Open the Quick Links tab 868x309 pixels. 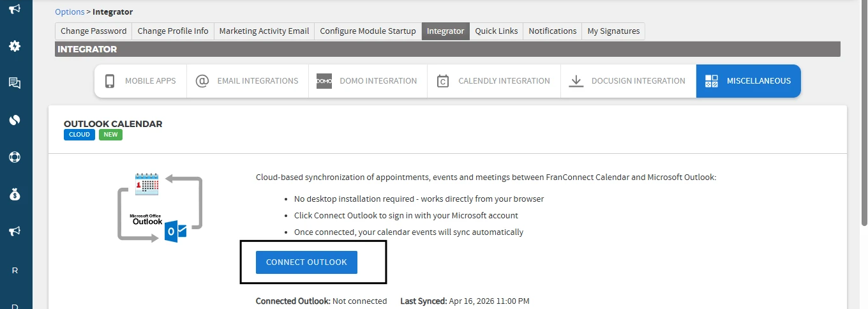click(497, 31)
